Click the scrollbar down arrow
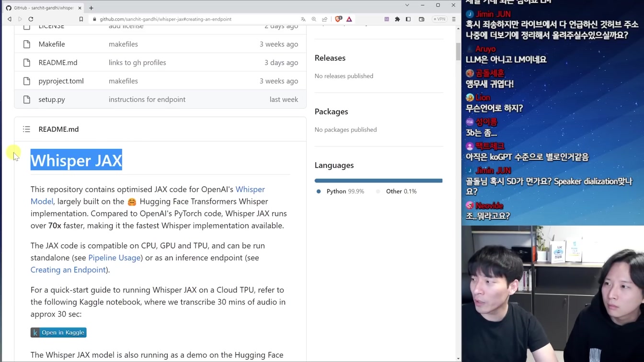The image size is (644, 362). click(458, 359)
